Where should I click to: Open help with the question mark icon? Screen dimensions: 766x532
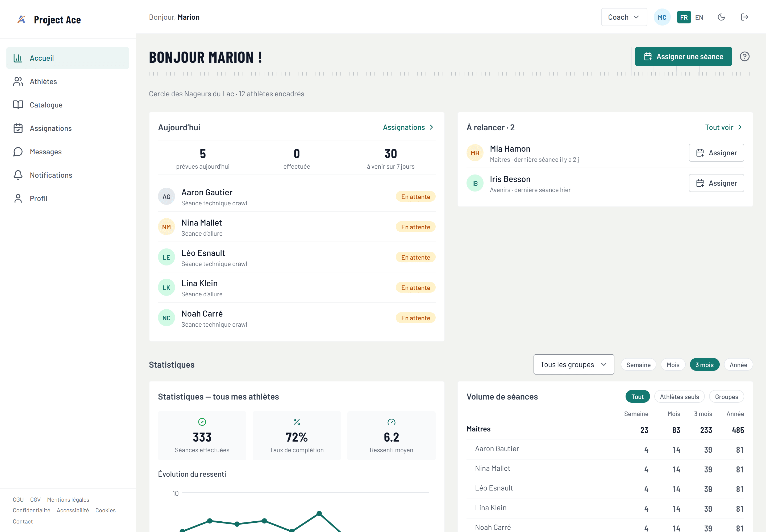click(745, 56)
